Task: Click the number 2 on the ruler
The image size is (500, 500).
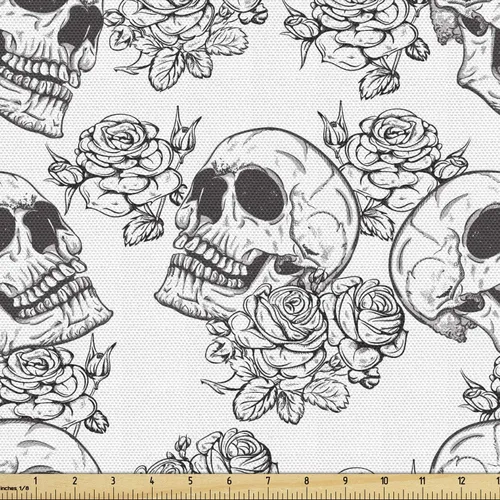Action: click(x=74, y=480)
